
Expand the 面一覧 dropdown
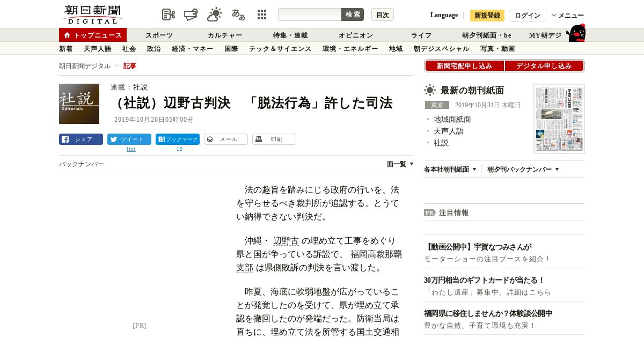pos(400,164)
